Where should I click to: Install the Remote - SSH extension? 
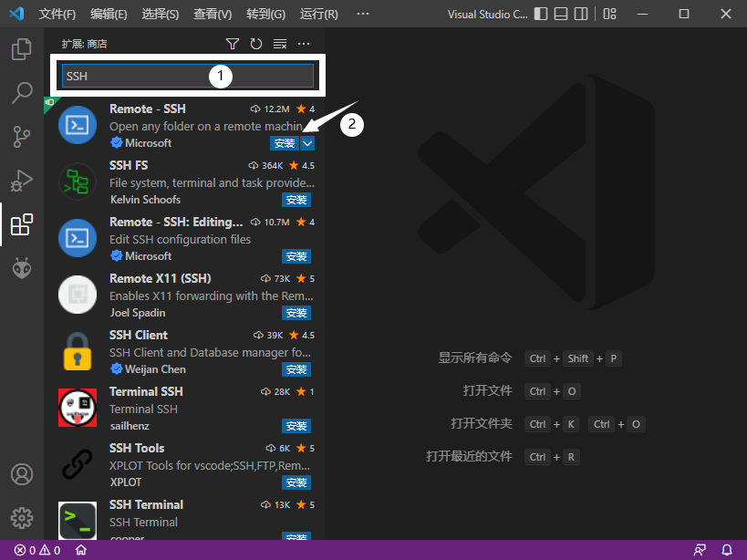(x=285, y=143)
